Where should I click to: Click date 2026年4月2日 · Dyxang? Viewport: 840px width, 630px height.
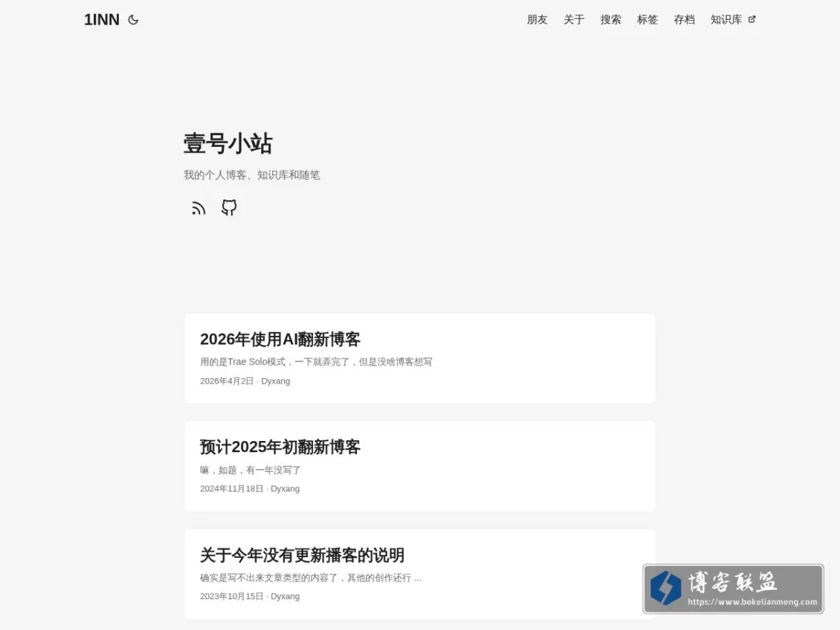(245, 381)
